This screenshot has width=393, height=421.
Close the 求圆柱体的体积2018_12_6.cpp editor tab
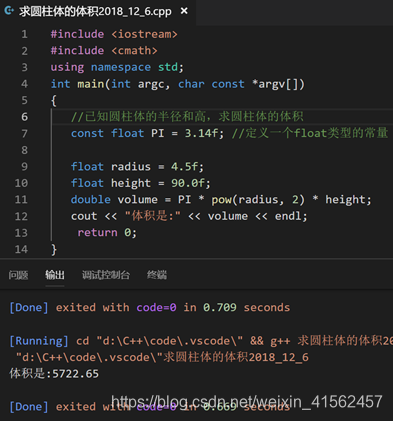point(184,11)
